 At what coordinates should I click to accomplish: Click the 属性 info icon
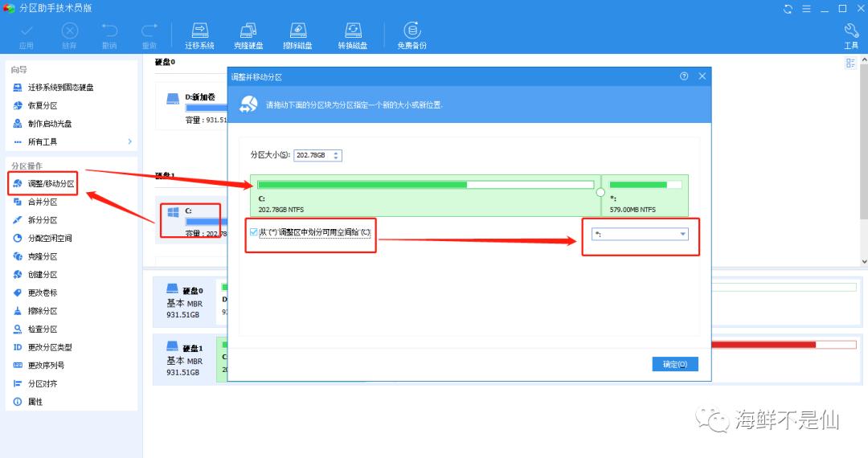[17, 402]
